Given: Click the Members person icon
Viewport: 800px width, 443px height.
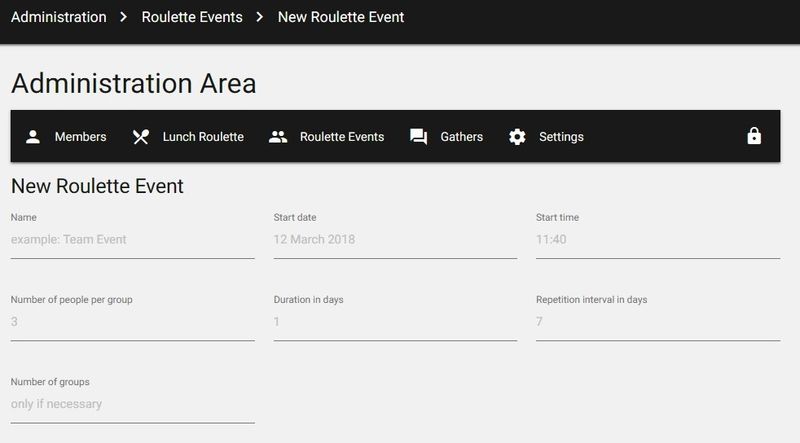Looking at the screenshot, I should [x=33, y=137].
